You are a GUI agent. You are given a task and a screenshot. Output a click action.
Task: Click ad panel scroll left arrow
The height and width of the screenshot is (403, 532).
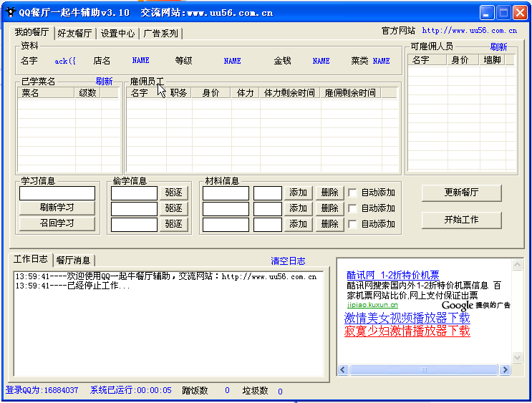point(343,369)
